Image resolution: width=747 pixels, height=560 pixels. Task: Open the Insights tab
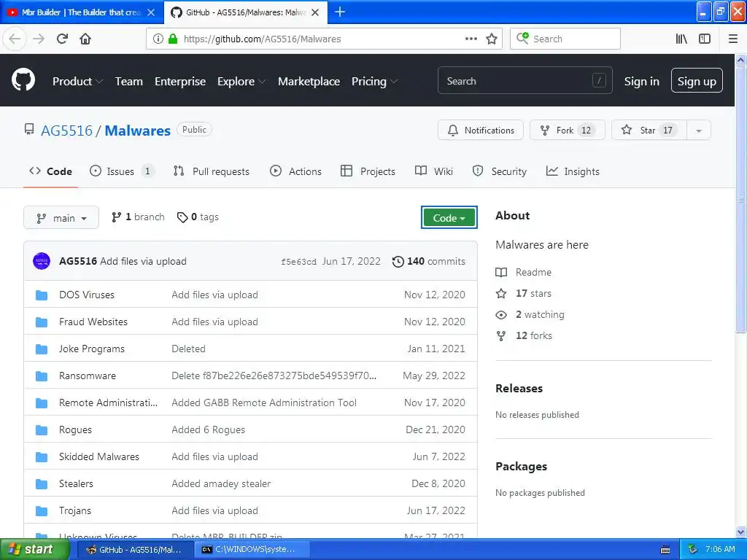pyautogui.click(x=573, y=171)
